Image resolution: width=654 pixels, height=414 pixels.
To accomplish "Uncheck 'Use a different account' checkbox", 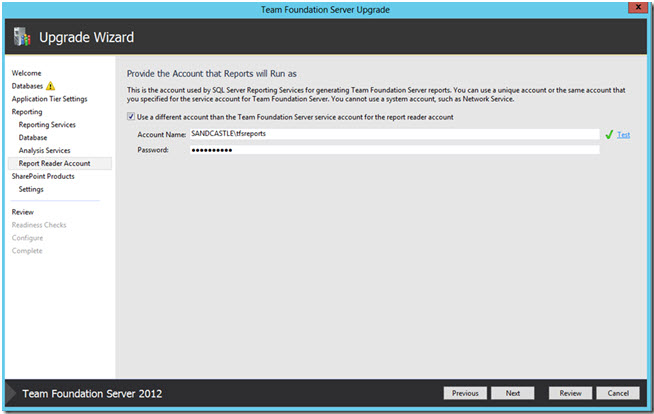I will pyautogui.click(x=131, y=117).
